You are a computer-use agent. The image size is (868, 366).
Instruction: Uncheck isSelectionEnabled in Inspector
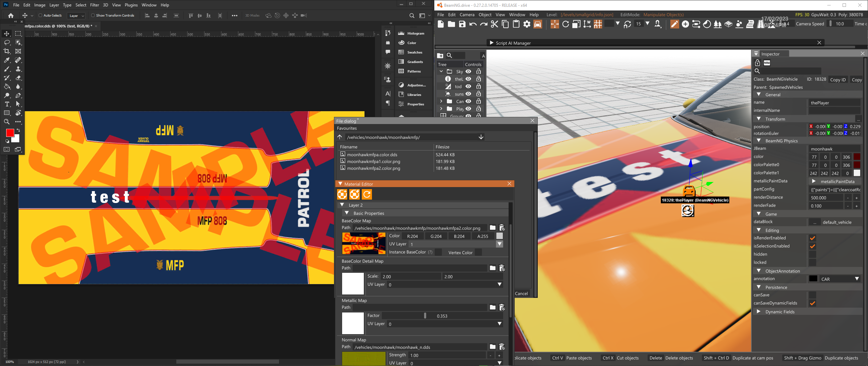[x=813, y=246]
